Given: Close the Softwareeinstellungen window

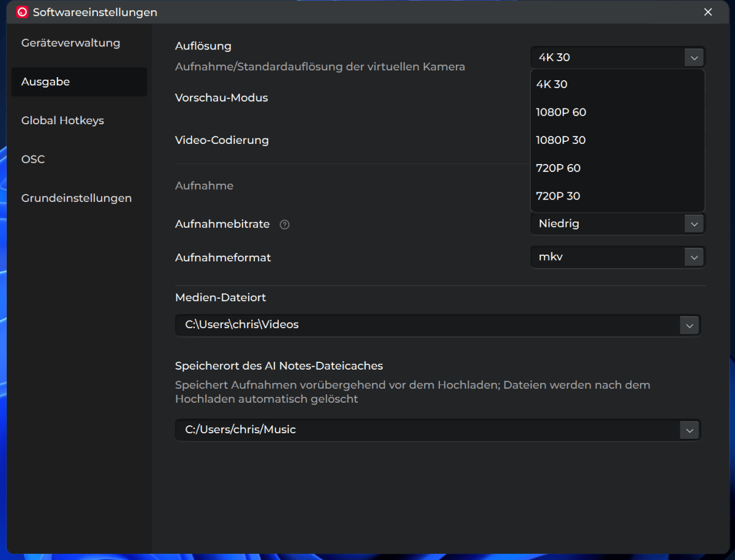Looking at the screenshot, I should pyautogui.click(x=708, y=12).
